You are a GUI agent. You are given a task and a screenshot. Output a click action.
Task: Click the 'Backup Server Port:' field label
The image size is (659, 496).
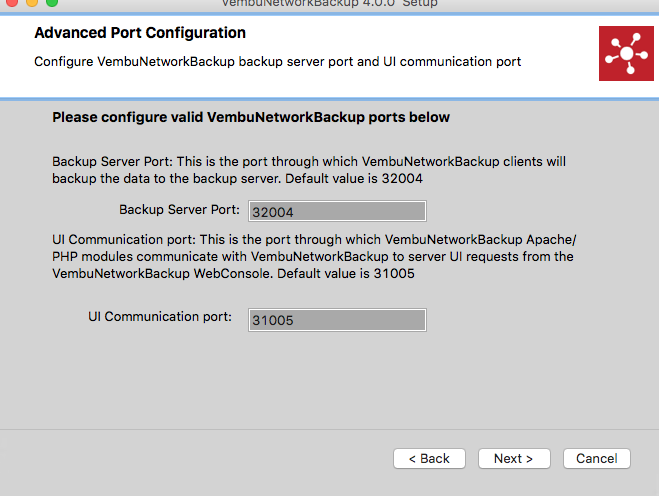179,209
